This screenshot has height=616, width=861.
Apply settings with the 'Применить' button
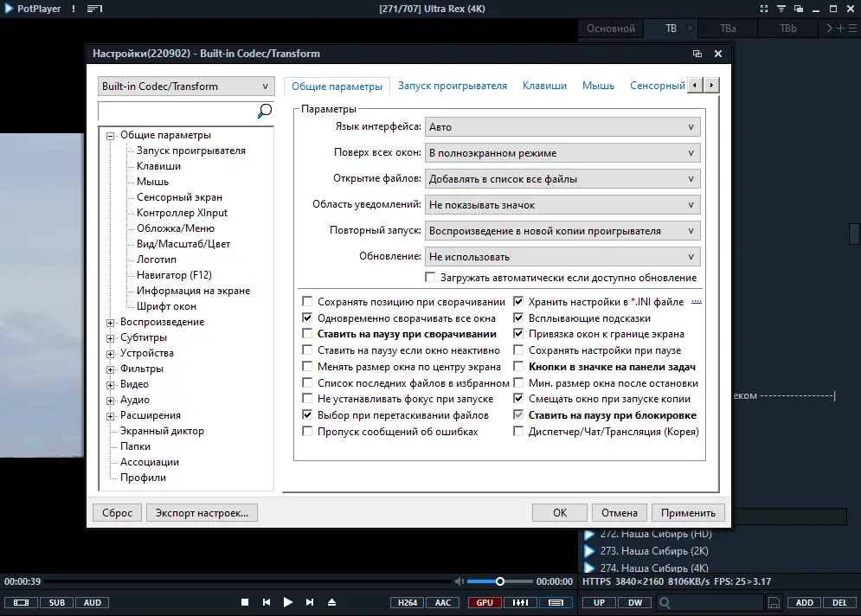pyautogui.click(x=688, y=512)
